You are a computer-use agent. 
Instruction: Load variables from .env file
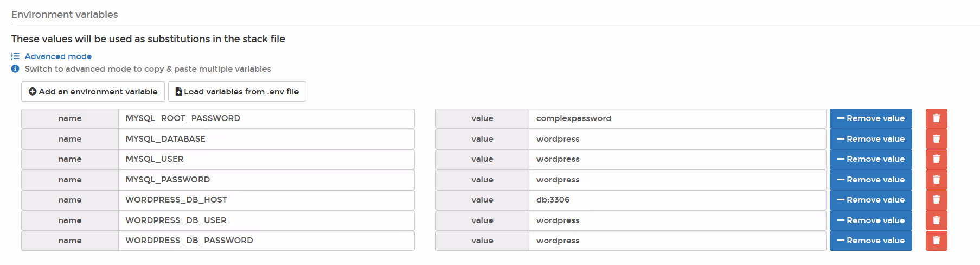pos(237,92)
